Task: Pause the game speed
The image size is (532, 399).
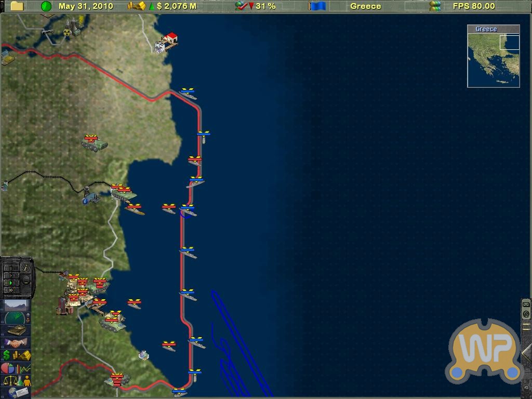Action: coord(9,269)
